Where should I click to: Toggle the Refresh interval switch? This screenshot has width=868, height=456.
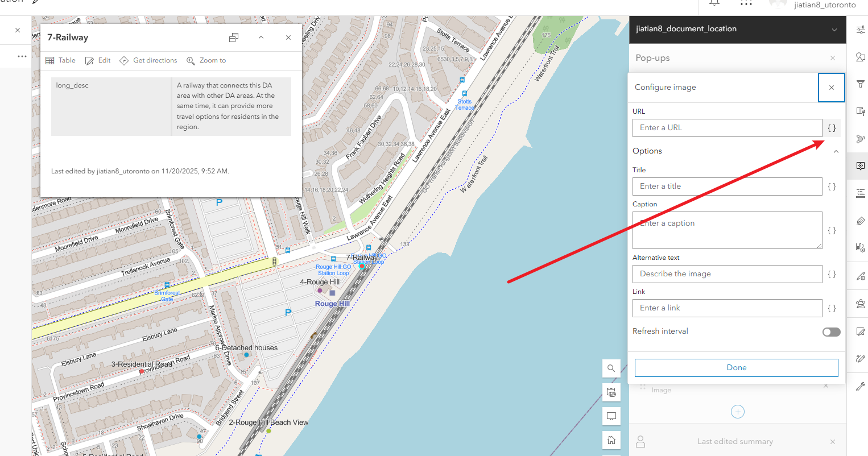click(x=831, y=332)
